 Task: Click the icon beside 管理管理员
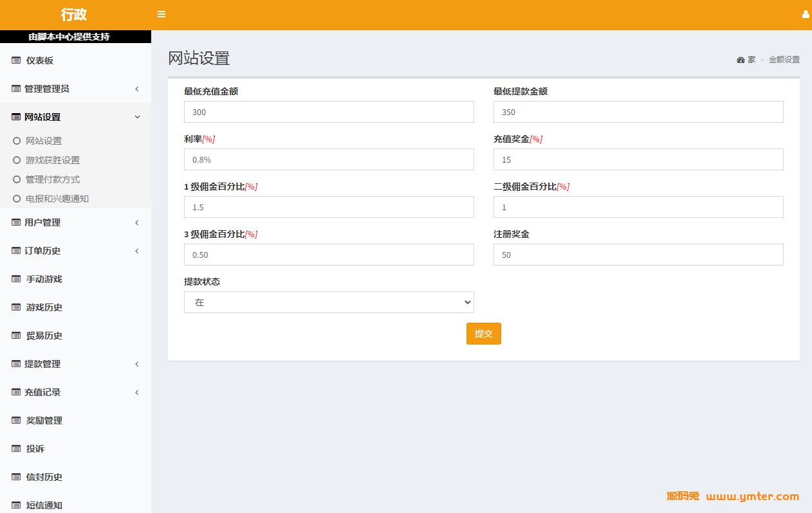[x=16, y=89]
